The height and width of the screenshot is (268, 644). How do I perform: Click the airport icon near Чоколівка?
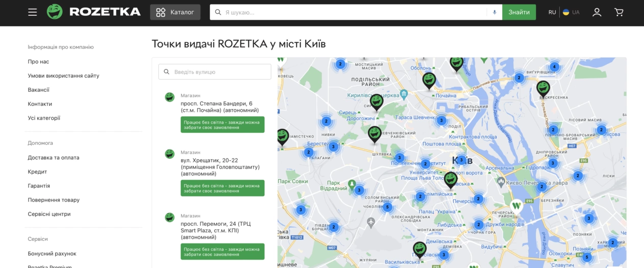(x=371, y=222)
